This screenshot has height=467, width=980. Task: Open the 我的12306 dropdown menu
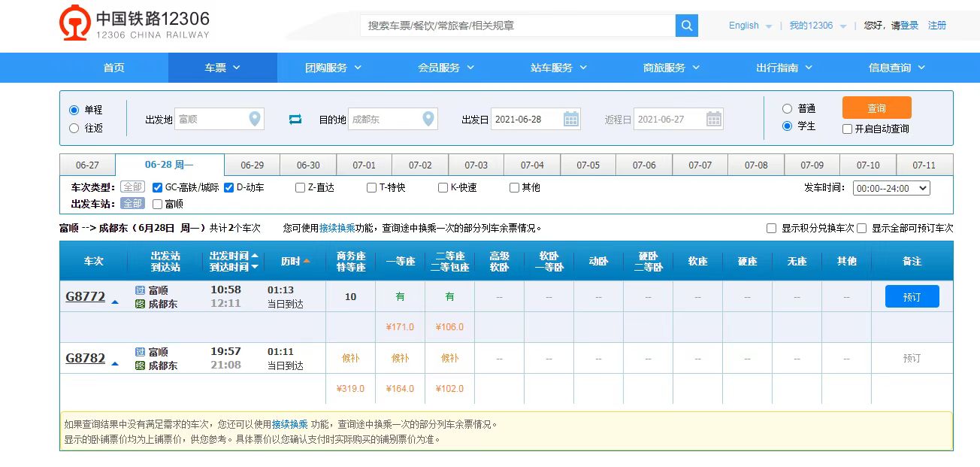click(817, 26)
